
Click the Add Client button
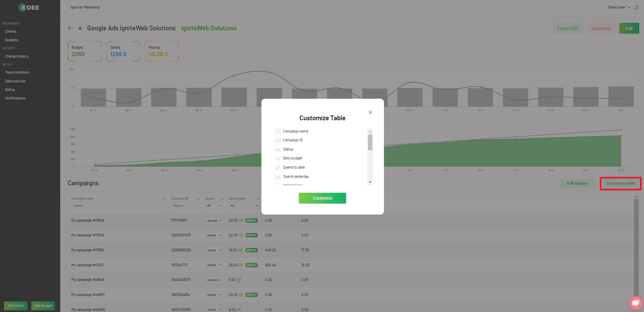click(16, 306)
